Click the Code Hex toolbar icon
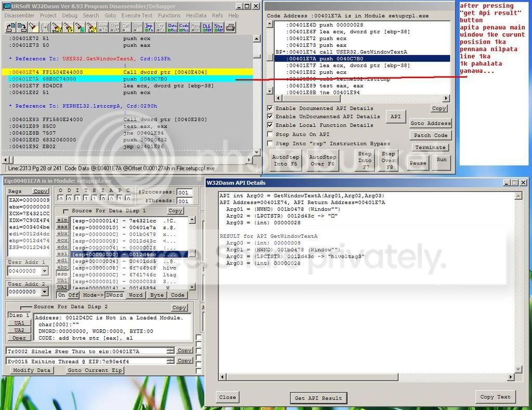This screenshot has height=410, width=532. tap(184, 27)
